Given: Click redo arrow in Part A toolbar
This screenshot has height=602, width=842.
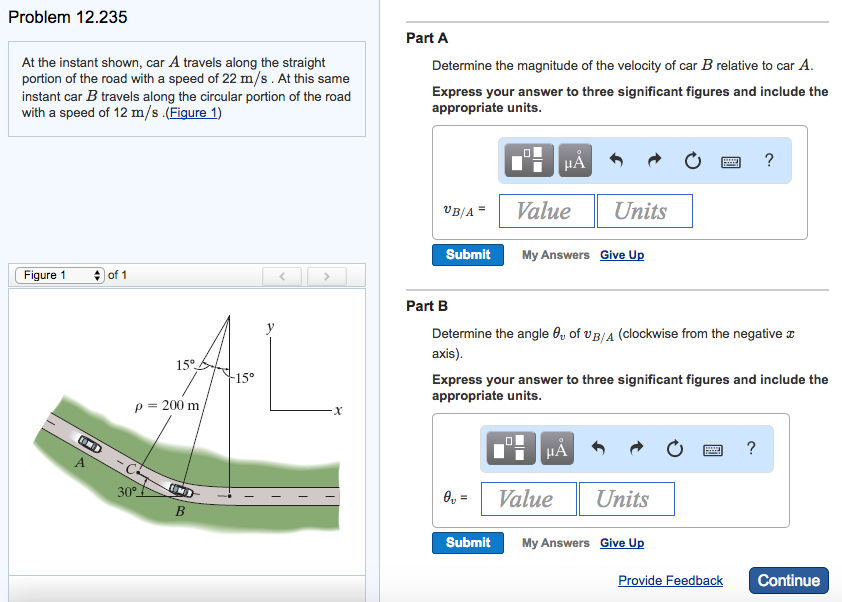Looking at the screenshot, I should point(655,160).
